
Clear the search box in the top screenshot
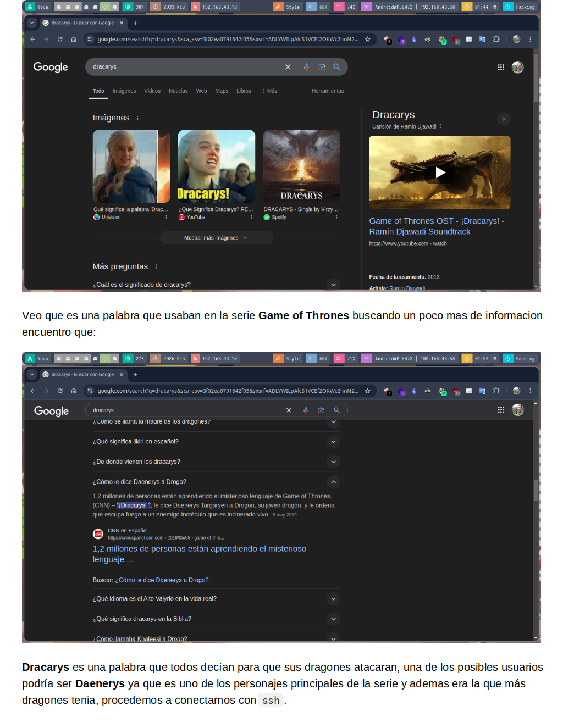click(288, 67)
